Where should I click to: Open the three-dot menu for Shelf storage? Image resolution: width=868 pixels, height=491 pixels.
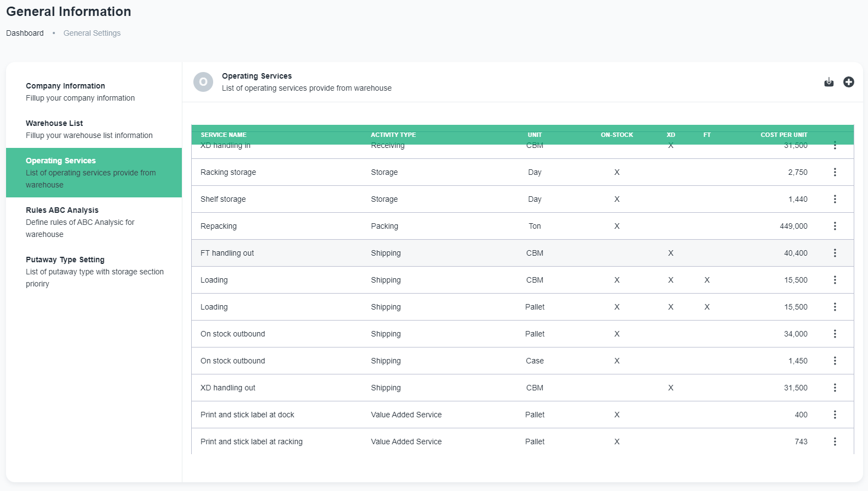[x=834, y=199]
